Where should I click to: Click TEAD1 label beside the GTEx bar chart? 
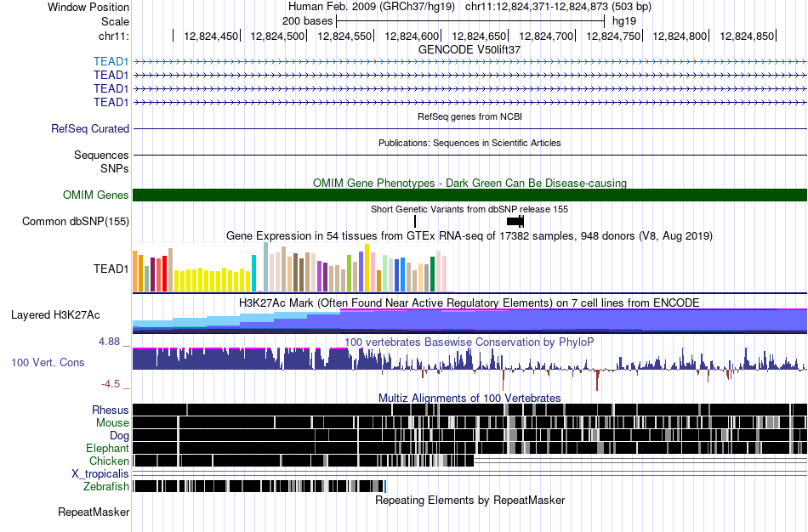111,269
